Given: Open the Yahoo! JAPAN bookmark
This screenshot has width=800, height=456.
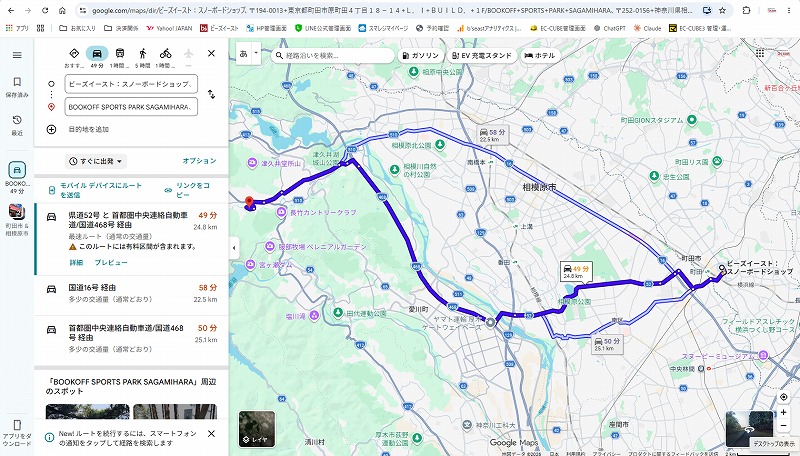Looking at the screenshot, I should point(169,28).
